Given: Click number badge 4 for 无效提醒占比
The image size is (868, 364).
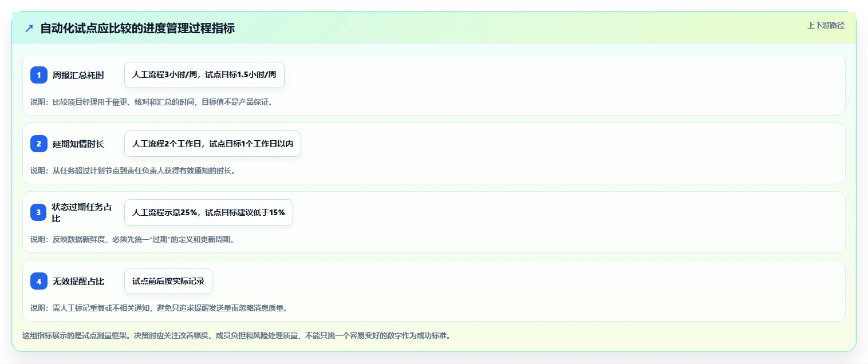Looking at the screenshot, I should [x=39, y=281].
